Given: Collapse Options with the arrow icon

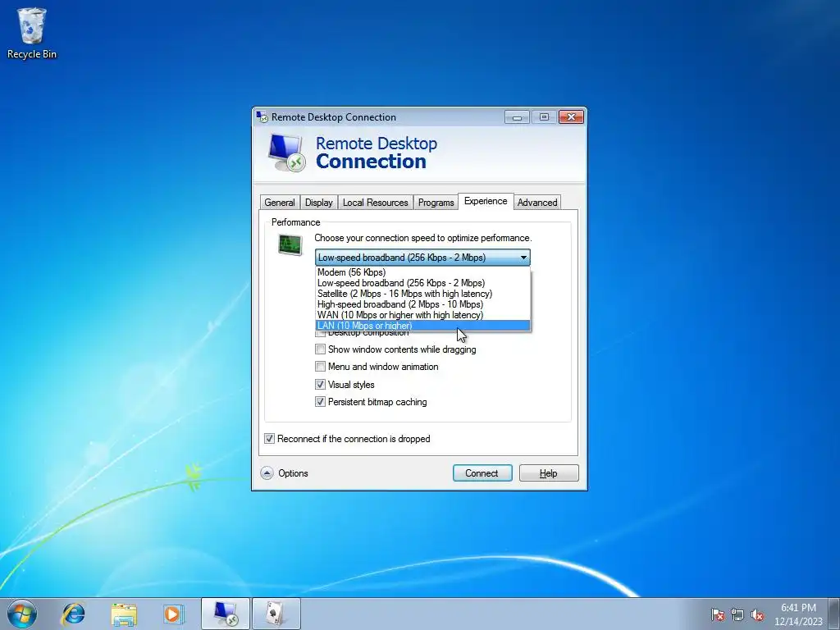Looking at the screenshot, I should [x=267, y=473].
